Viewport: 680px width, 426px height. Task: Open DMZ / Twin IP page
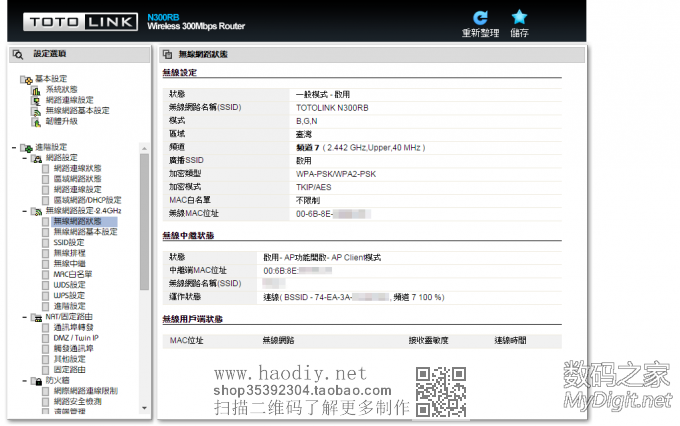tap(76, 338)
